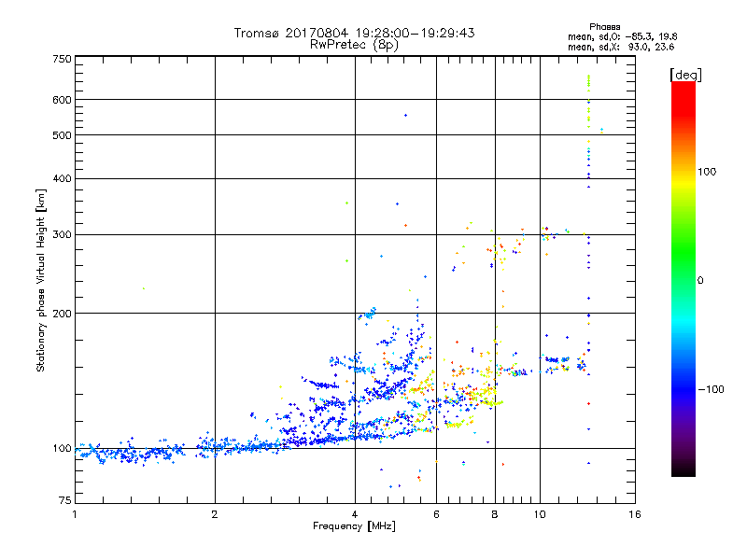
Task: Click the '200' y-axis tick label
Action: (x=63, y=314)
